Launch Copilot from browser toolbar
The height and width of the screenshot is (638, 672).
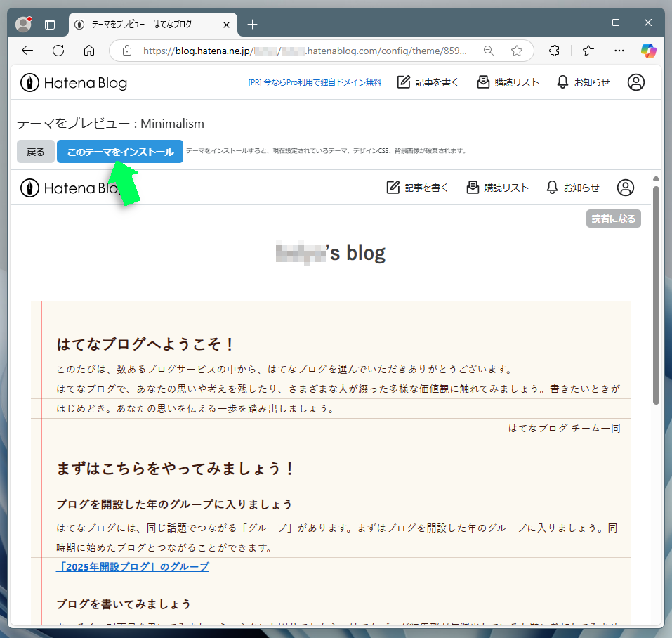click(648, 51)
